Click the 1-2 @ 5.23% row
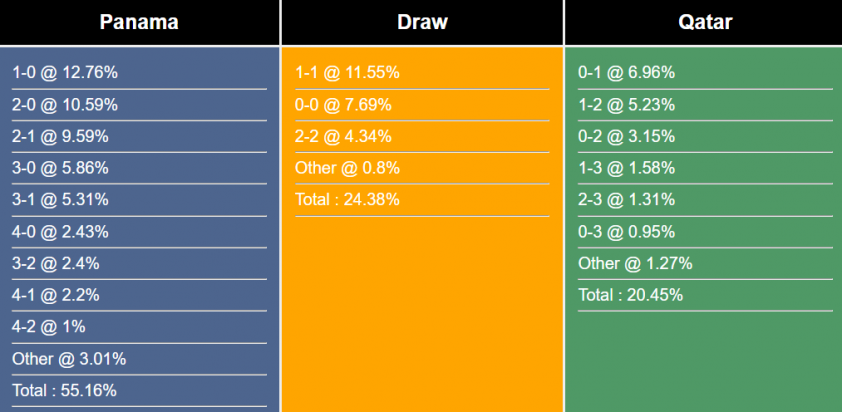Viewport: 842px width, 412px height. [x=626, y=105]
